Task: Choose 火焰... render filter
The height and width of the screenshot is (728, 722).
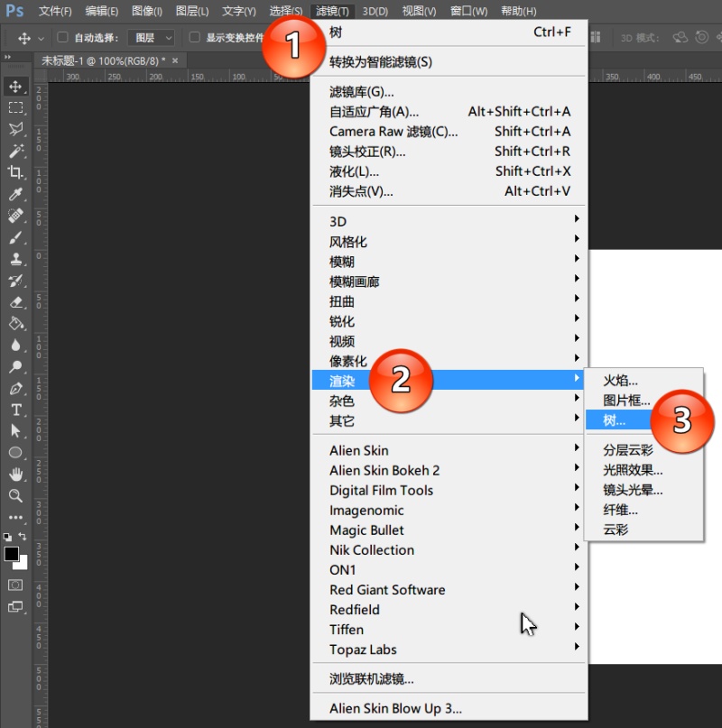Action: [x=644, y=381]
